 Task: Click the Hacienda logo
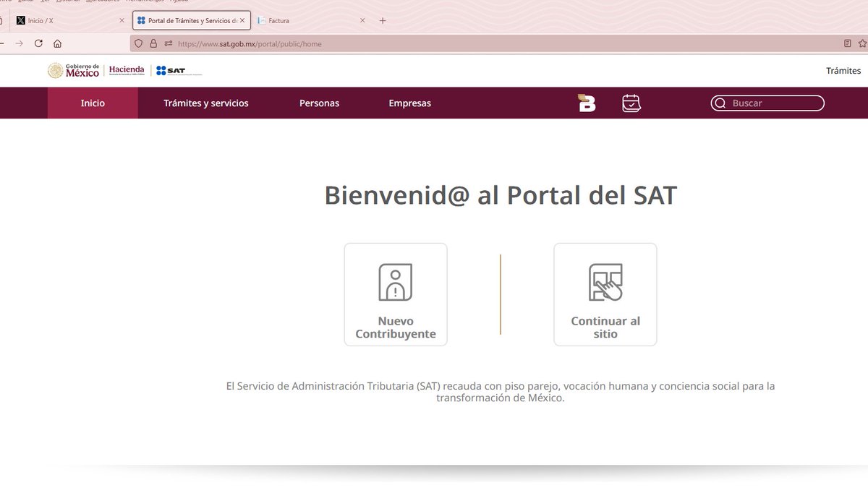pos(127,70)
